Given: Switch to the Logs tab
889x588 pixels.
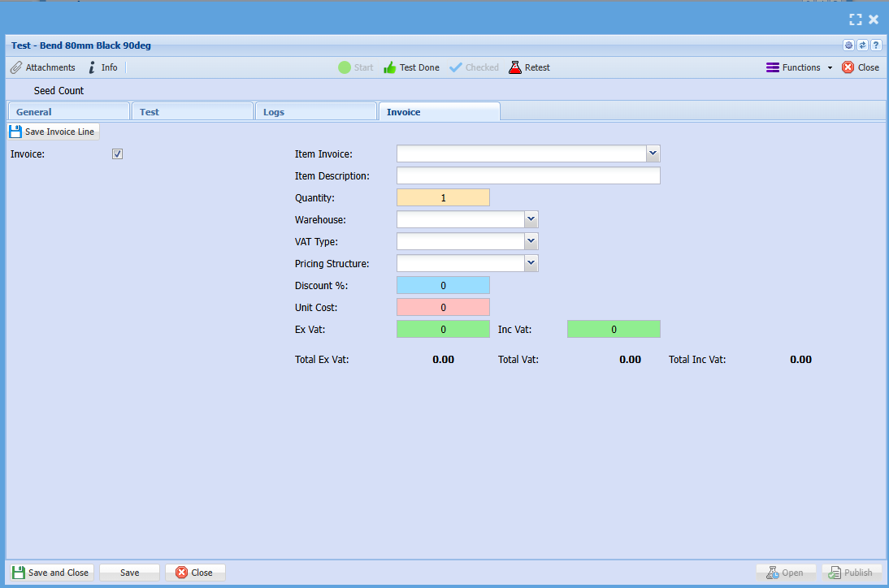Looking at the screenshot, I should pos(315,112).
